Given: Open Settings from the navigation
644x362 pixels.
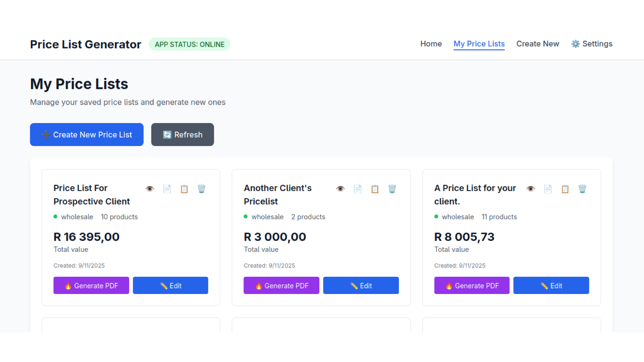Looking at the screenshot, I should tap(592, 44).
